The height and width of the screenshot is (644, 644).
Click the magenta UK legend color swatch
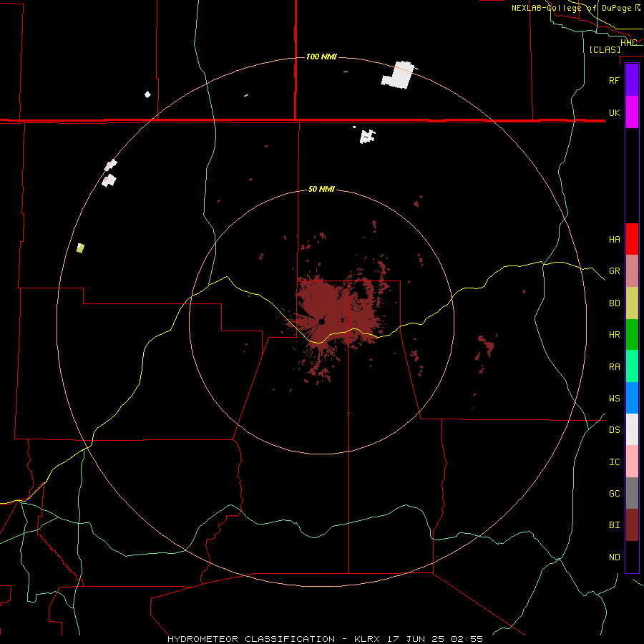pos(632,112)
